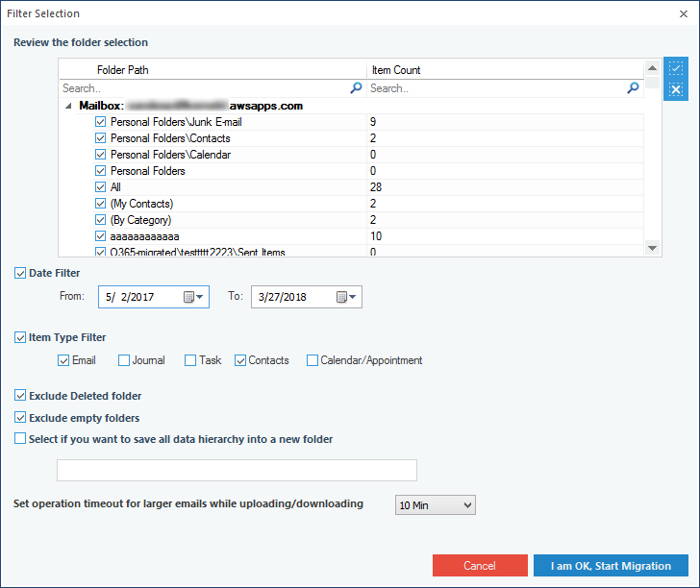Click the new folder name text field

pos(237,470)
